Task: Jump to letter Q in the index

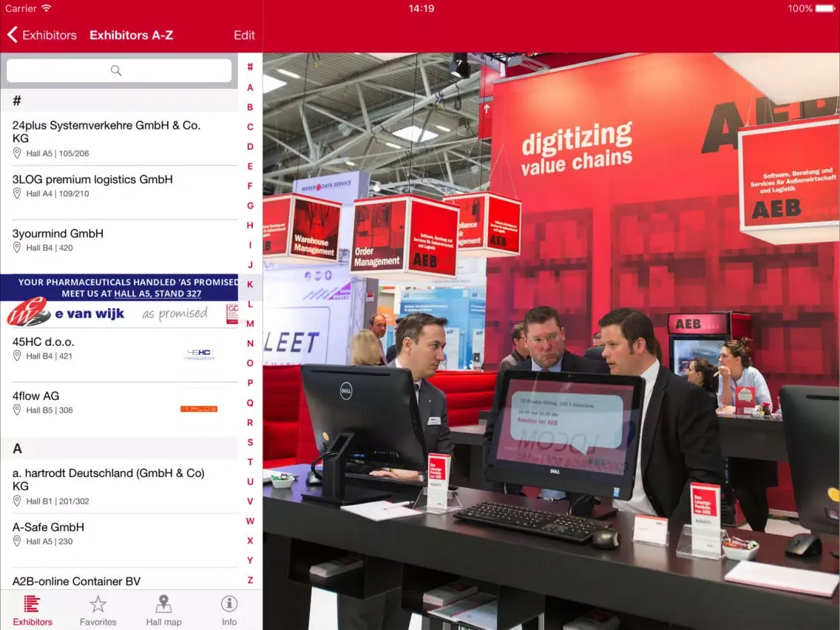Action: coord(250,403)
